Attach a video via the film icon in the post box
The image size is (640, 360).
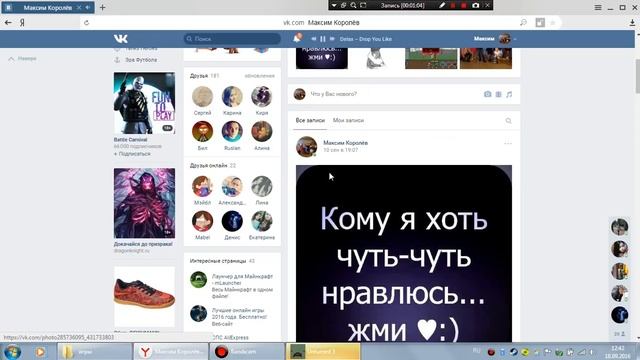(x=498, y=94)
